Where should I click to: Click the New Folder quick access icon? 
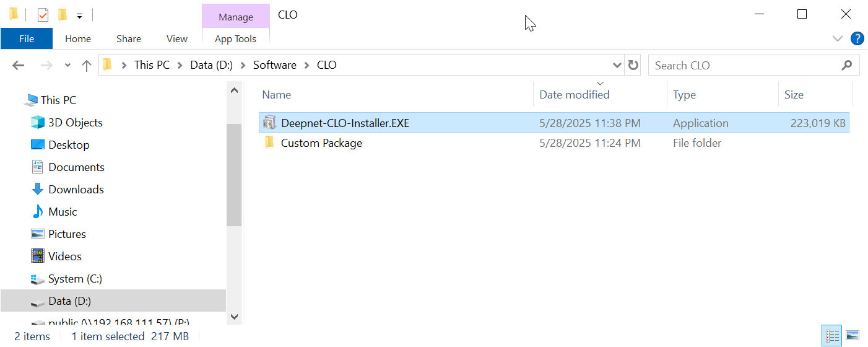point(62,15)
